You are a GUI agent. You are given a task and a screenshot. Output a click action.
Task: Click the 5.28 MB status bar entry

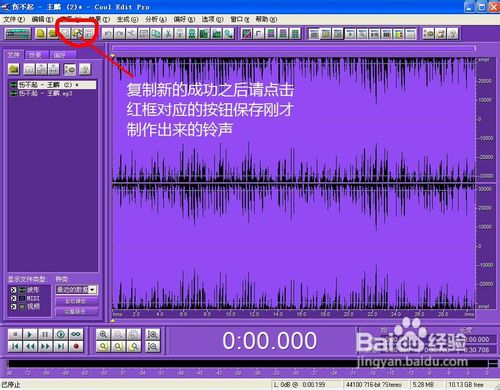(x=424, y=385)
